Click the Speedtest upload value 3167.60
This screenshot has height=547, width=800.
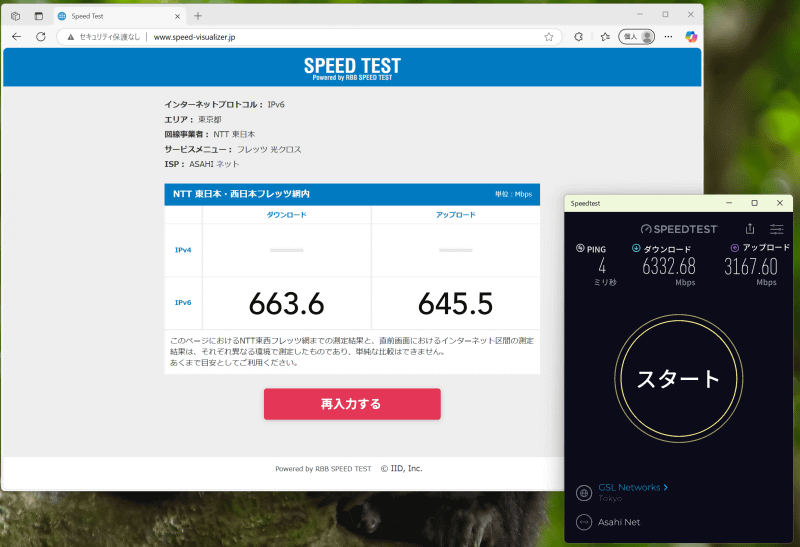[751, 266]
